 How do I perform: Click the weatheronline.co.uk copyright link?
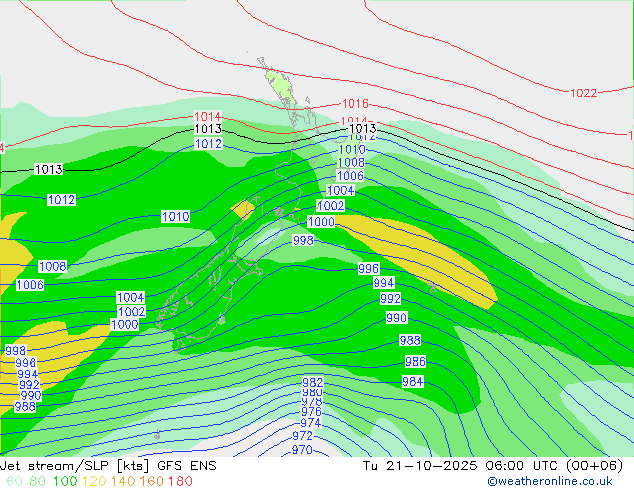click(550, 481)
